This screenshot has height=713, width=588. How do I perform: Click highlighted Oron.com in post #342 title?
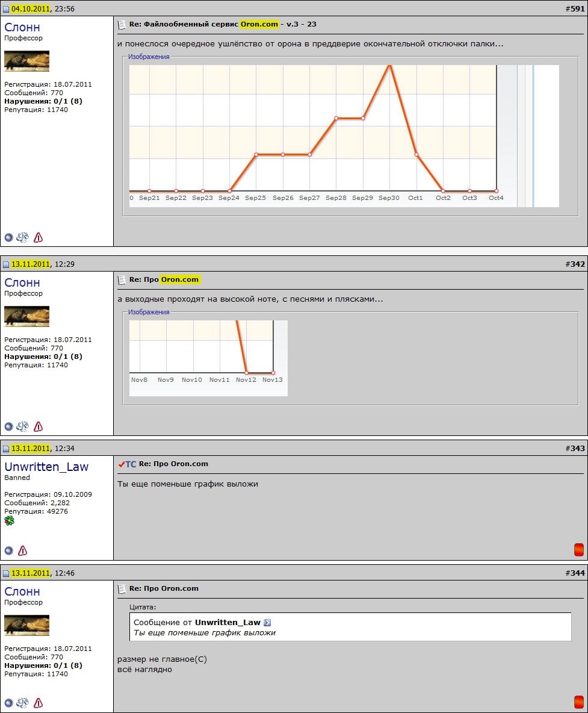[181, 279]
